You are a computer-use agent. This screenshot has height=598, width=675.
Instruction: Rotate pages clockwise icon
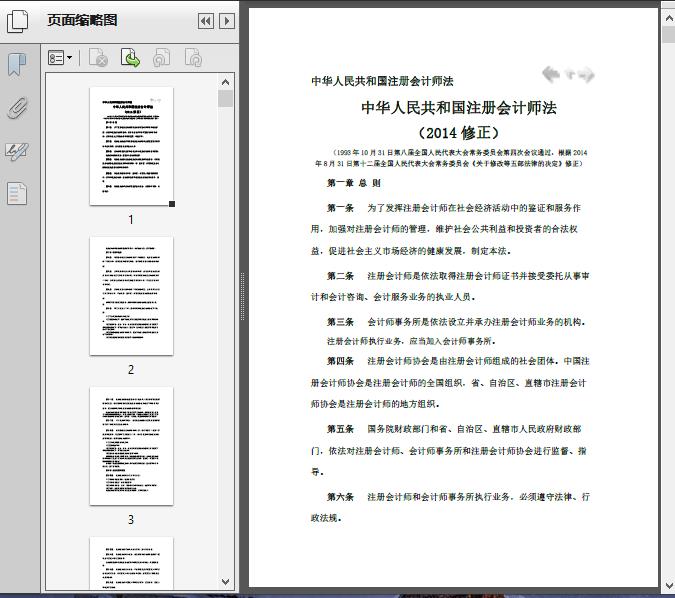coord(193,58)
